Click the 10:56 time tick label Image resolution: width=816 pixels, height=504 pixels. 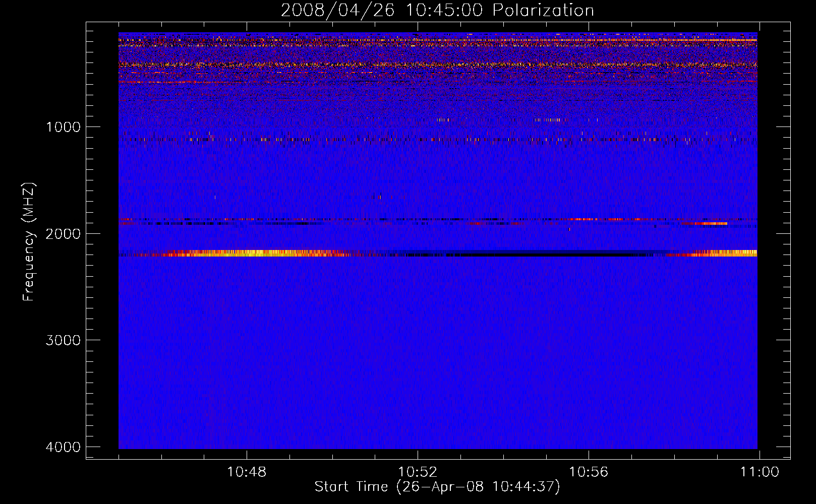(x=589, y=472)
